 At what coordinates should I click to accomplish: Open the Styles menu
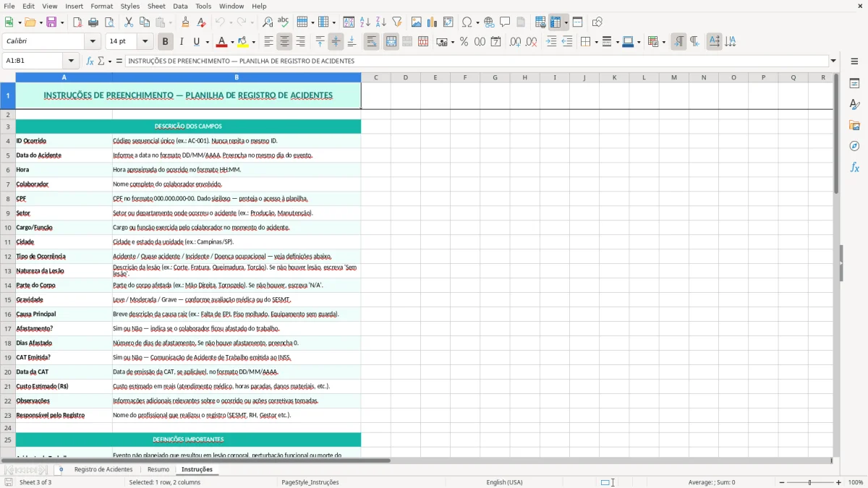tap(130, 6)
